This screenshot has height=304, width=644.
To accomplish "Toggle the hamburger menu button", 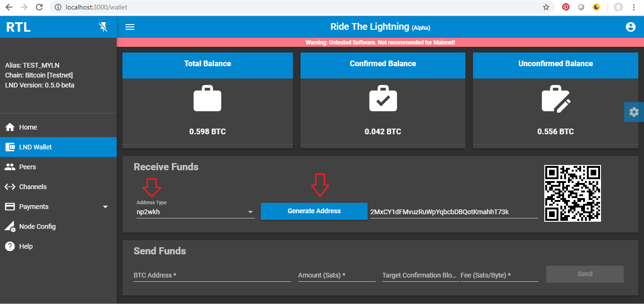I will click(130, 27).
